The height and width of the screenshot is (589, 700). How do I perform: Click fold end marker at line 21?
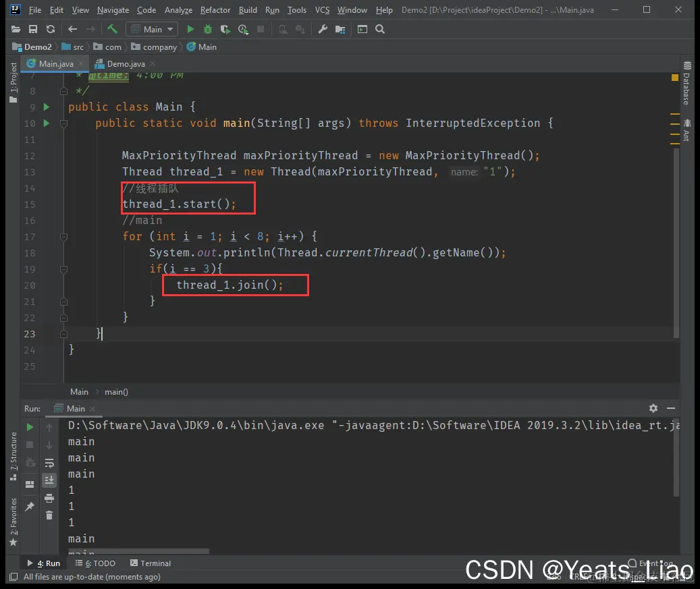click(64, 302)
